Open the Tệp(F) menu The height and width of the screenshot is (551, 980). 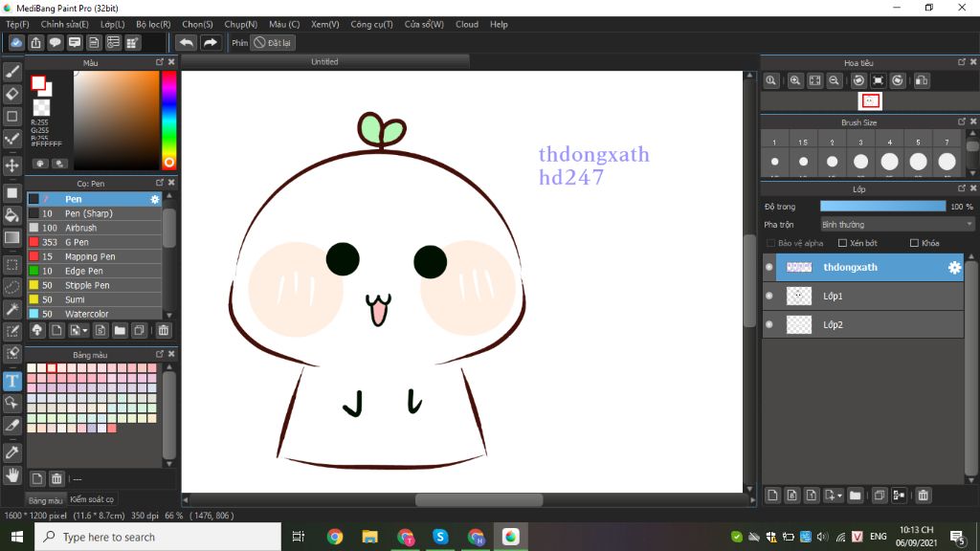click(17, 24)
